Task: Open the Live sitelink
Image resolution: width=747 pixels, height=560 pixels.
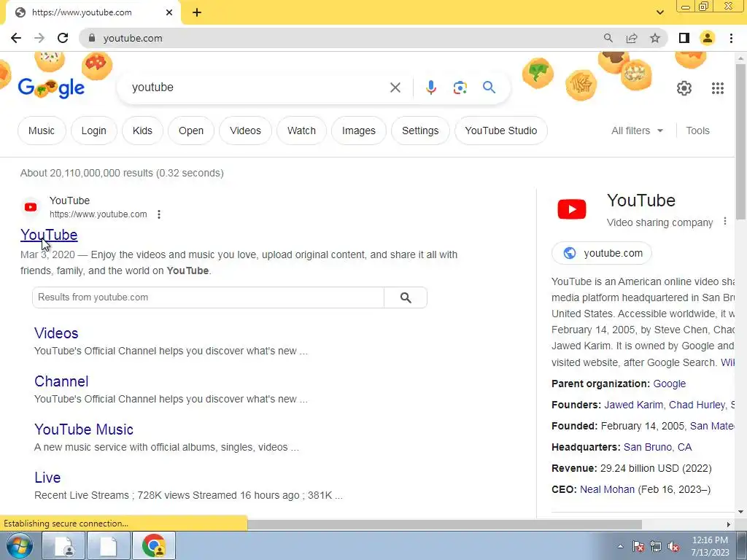Action: pyautogui.click(x=47, y=478)
